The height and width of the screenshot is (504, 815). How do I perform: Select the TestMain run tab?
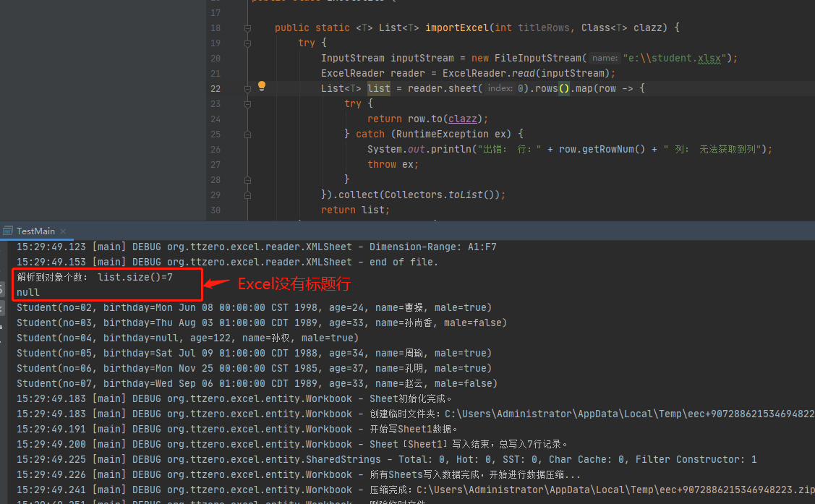(x=35, y=231)
